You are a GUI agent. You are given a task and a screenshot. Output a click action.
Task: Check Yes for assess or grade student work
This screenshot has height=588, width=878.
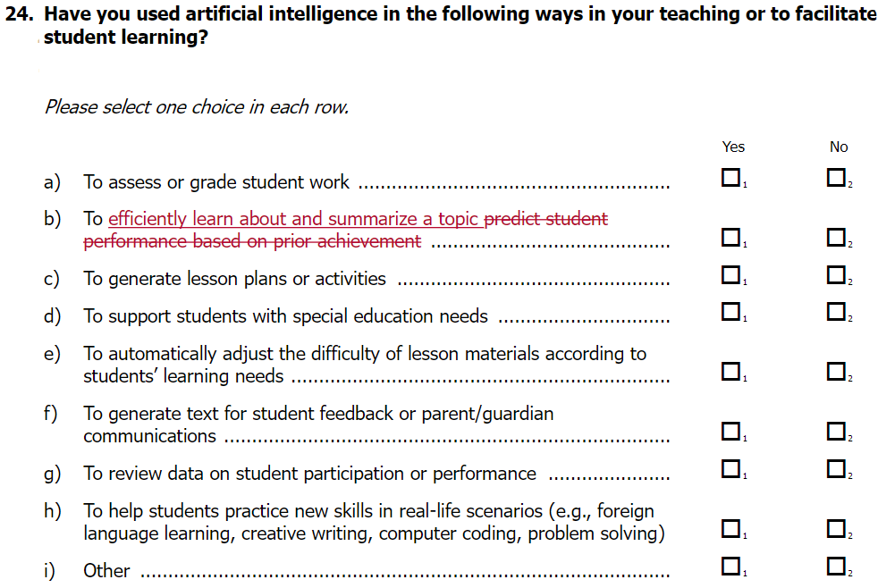(731, 179)
